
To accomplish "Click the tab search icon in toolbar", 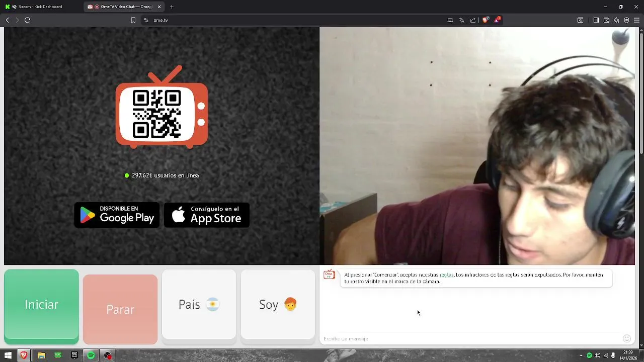I will click(x=580, y=20).
